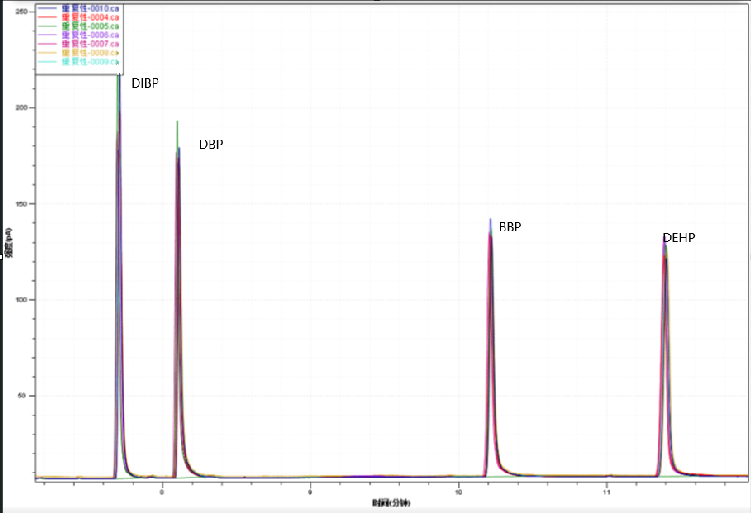Select the green 0005 legend entry text

[90, 27]
